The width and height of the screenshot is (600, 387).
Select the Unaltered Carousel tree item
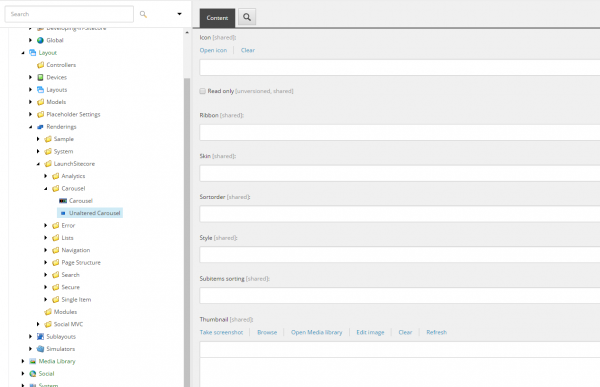(x=90, y=213)
